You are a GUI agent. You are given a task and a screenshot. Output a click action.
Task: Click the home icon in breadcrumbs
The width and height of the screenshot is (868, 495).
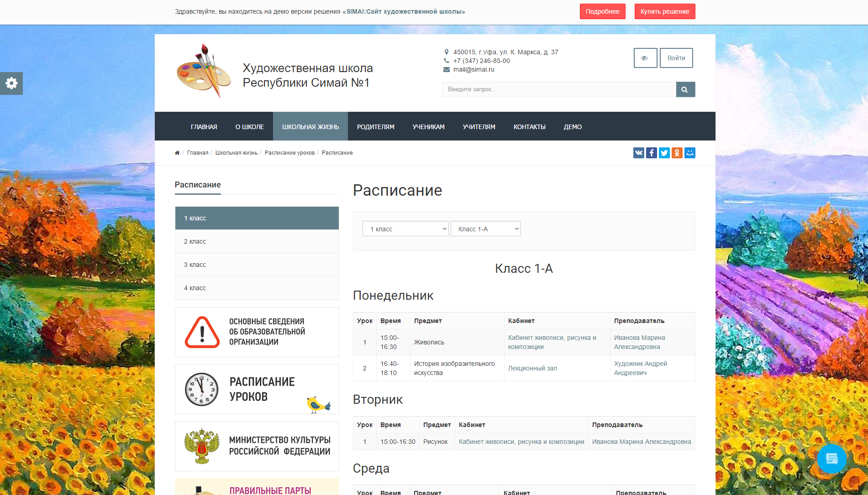coord(177,153)
